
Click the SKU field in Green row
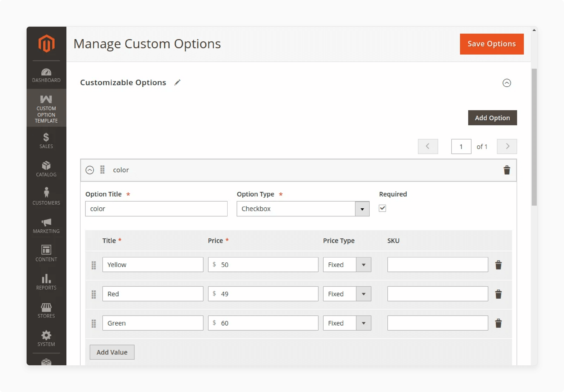click(438, 323)
